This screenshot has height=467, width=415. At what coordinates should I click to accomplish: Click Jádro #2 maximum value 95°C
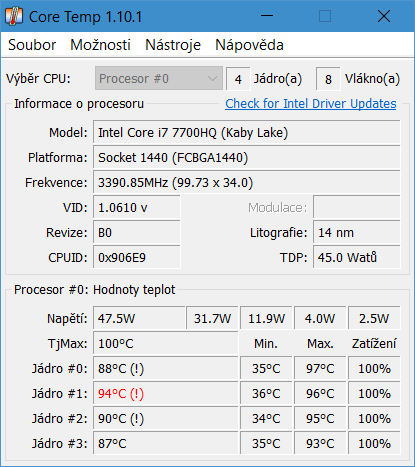tap(320, 419)
